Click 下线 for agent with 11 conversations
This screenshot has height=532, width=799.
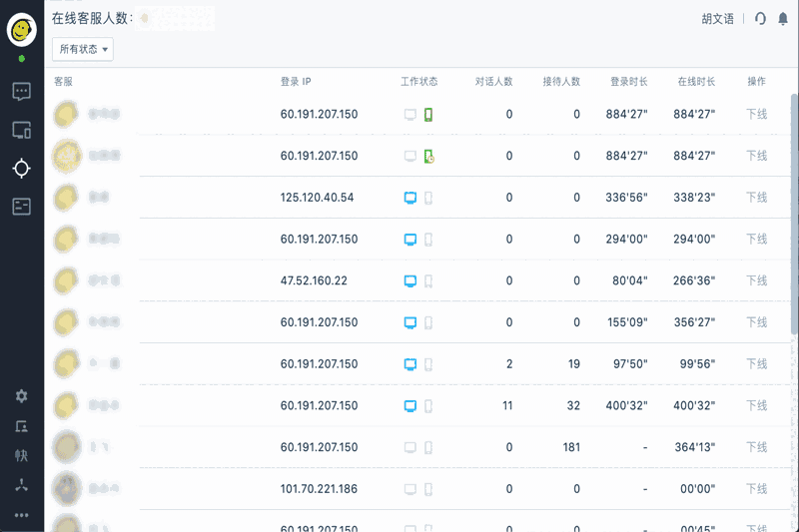click(x=756, y=406)
